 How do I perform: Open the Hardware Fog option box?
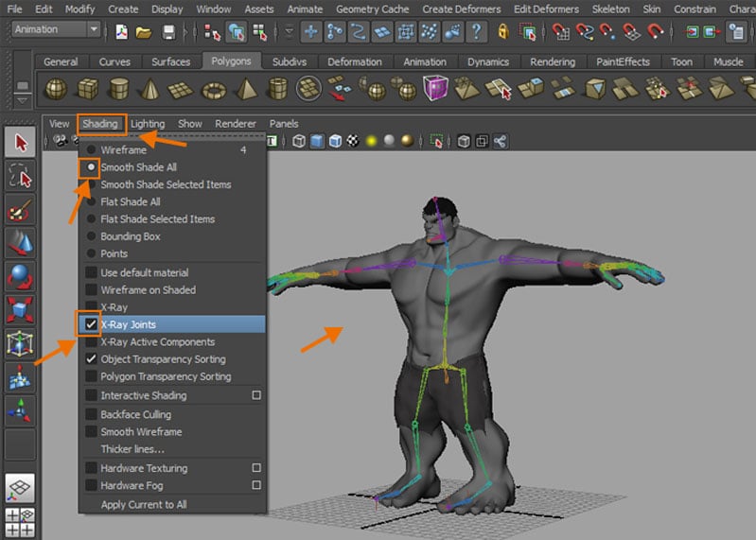[x=256, y=485]
